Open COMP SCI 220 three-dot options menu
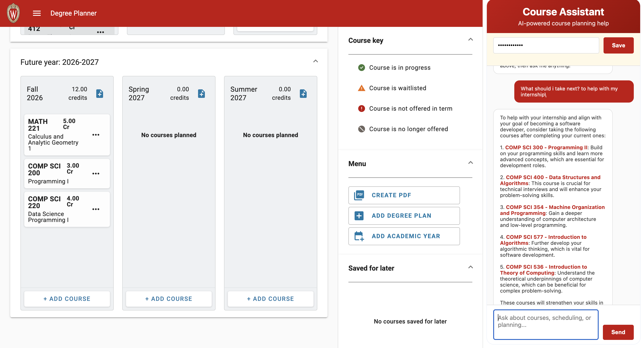The height and width of the screenshot is (348, 644). click(x=96, y=209)
